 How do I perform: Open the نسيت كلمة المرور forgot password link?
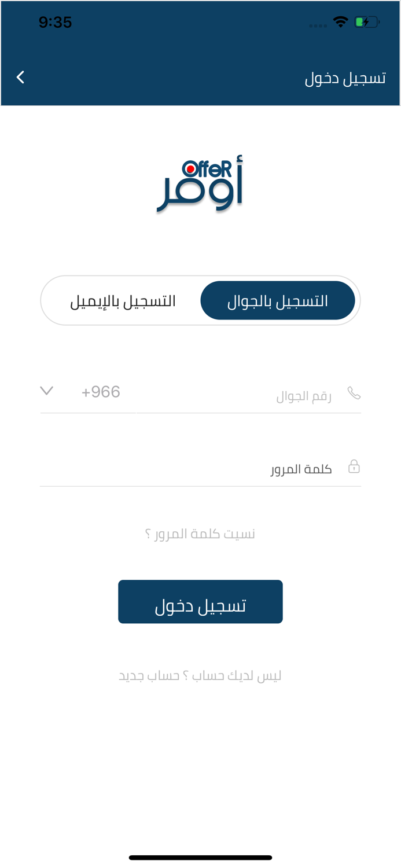click(x=200, y=533)
